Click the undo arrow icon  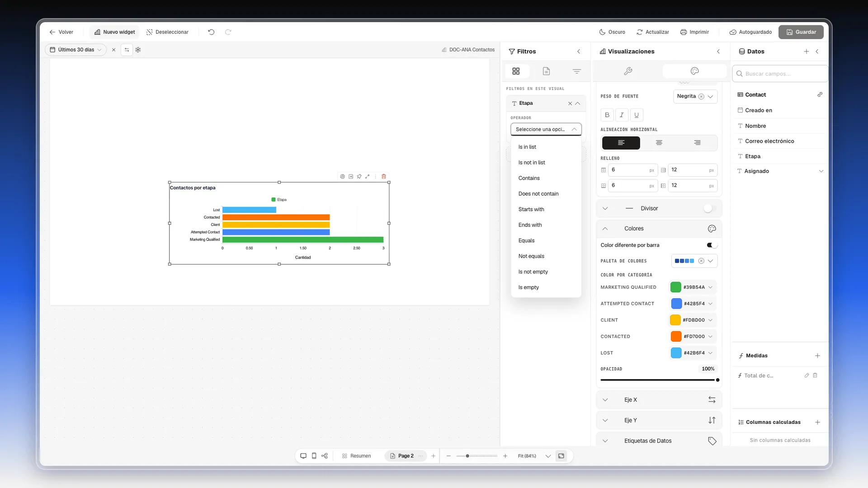click(211, 32)
